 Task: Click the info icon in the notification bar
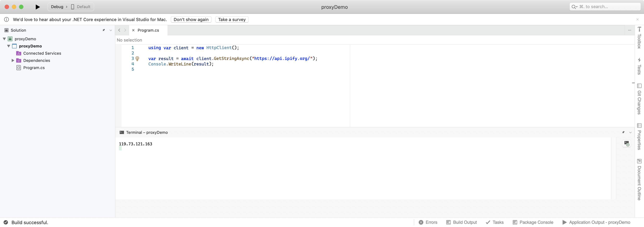point(6,20)
